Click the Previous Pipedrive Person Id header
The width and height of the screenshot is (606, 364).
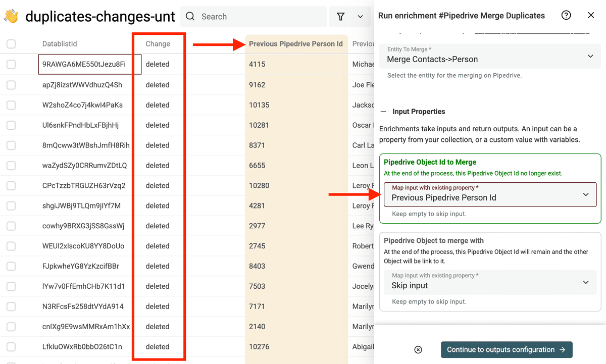coord(296,44)
